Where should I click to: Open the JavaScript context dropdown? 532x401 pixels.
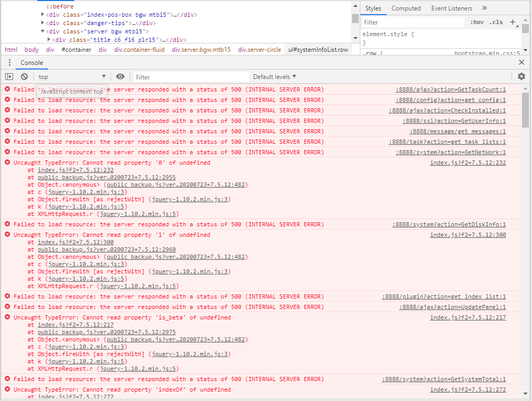[72, 77]
